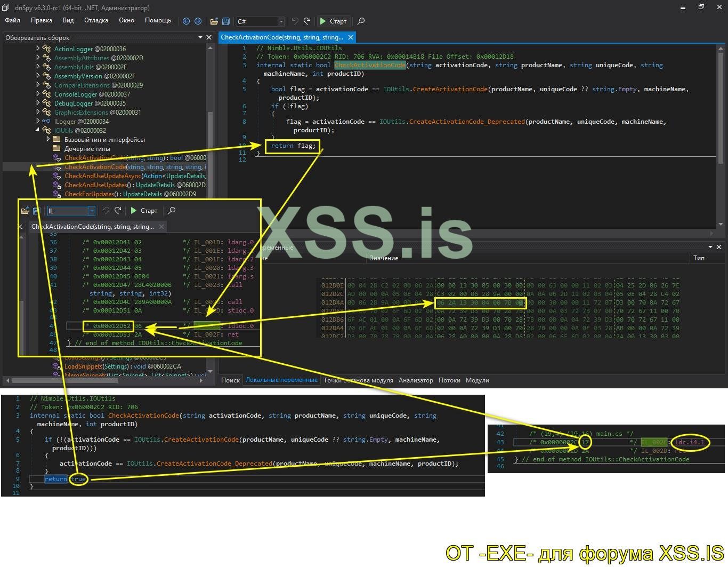Open the Окно menu

click(x=126, y=20)
